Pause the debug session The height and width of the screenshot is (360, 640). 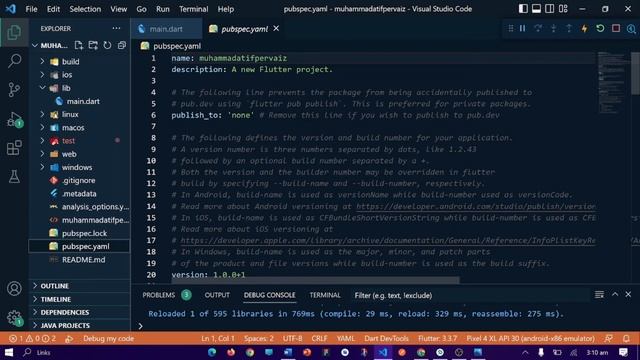pos(522,28)
